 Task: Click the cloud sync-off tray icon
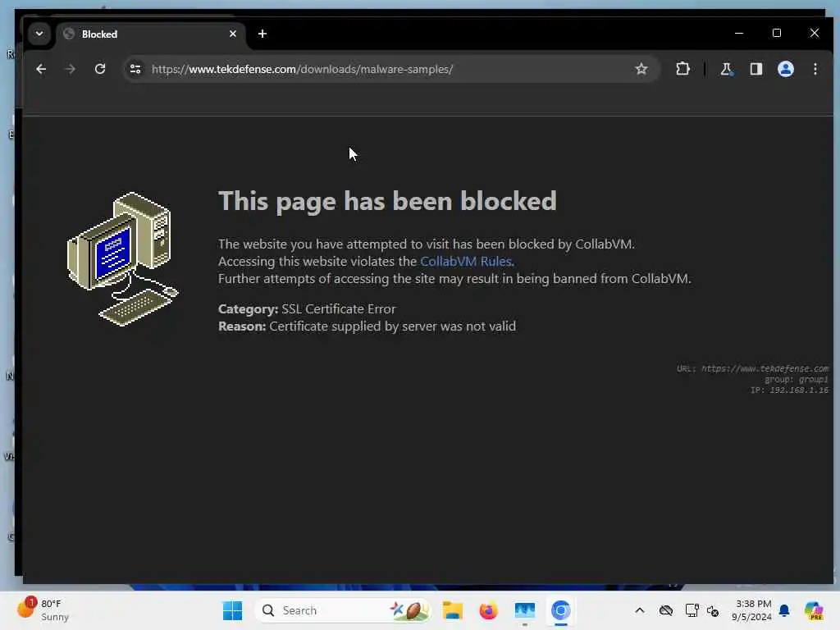665,610
